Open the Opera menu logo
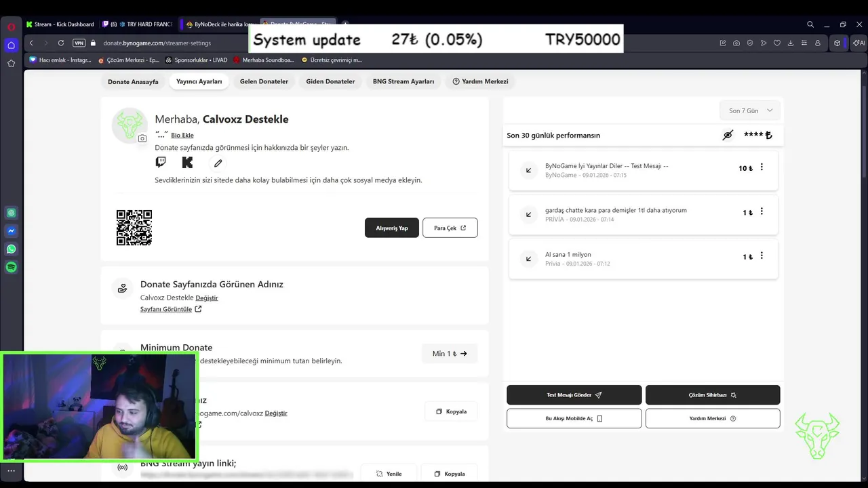This screenshot has height=488, width=868. [11, 26]
